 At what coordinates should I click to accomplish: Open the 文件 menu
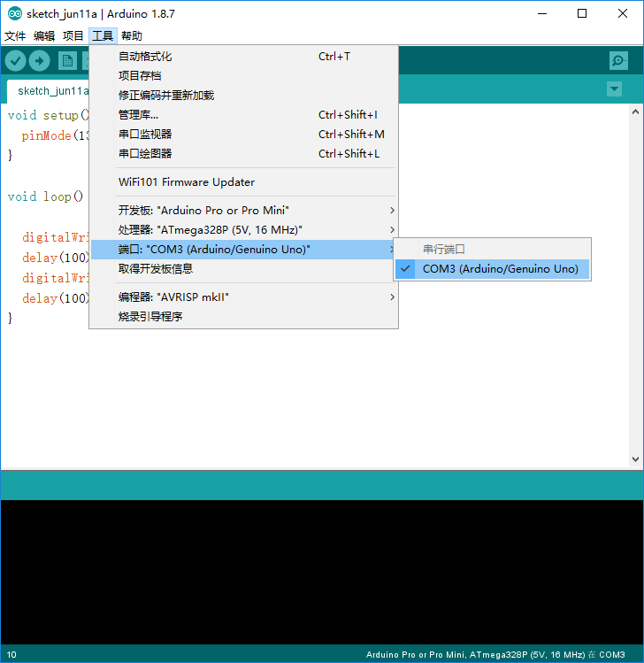tap(15, 36)
